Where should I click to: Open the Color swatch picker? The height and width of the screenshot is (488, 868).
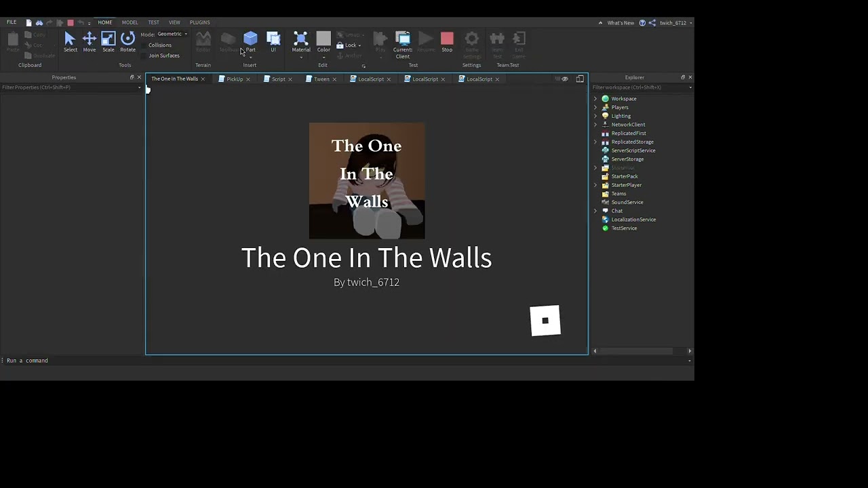[x=323, y=39]
